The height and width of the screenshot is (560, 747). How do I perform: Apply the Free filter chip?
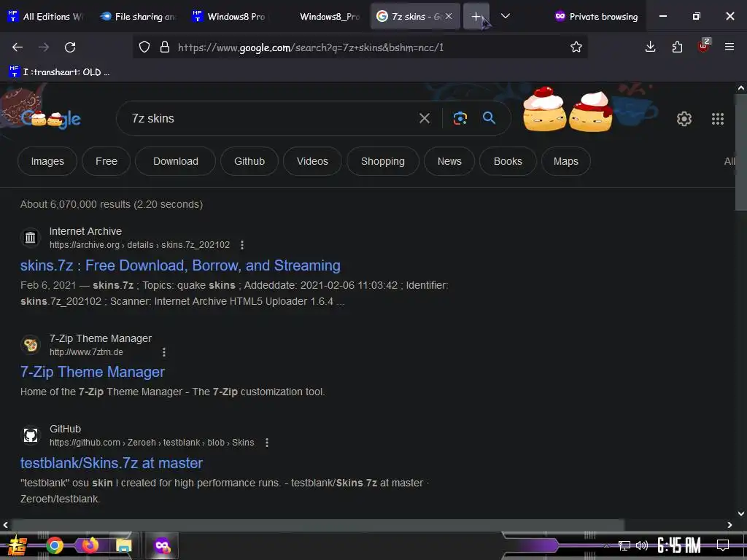pos(107,161)
